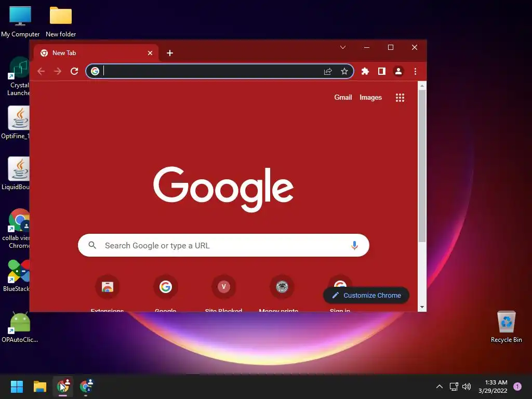Click the active Chrome taskbar icon
The image size is (532, 399).
63,387
